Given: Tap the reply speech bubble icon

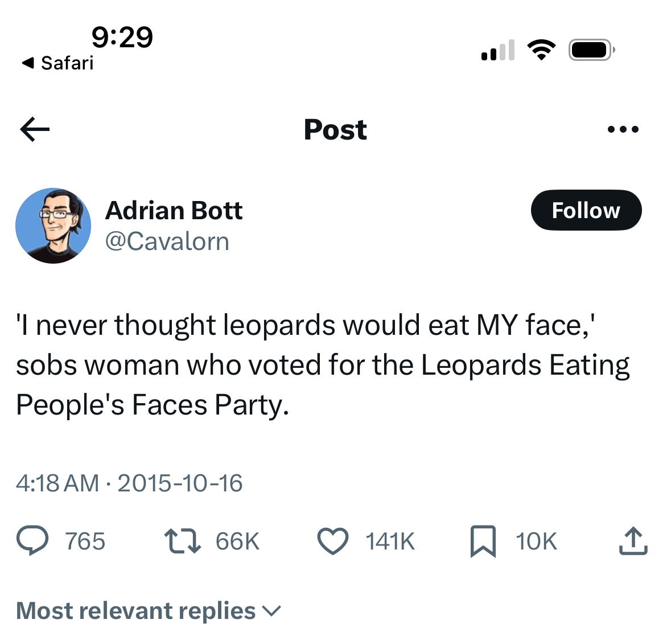Looking at the screenshot, I should [32, 541].
